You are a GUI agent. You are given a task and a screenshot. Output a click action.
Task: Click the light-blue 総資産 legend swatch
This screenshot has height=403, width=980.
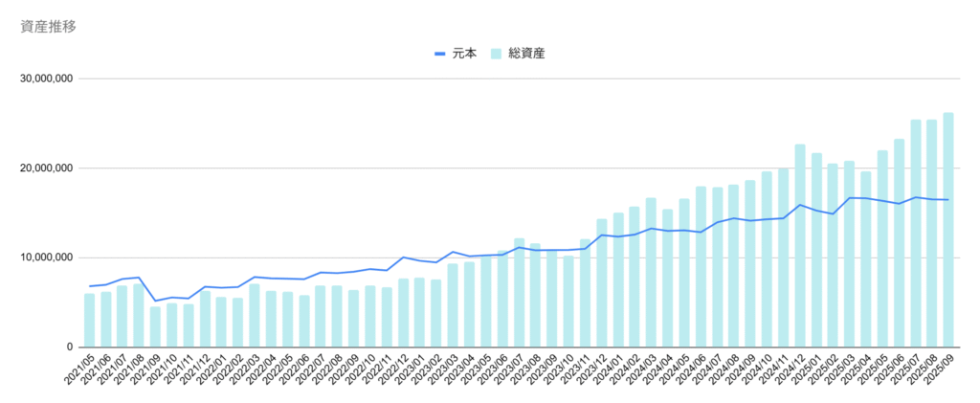496,54
